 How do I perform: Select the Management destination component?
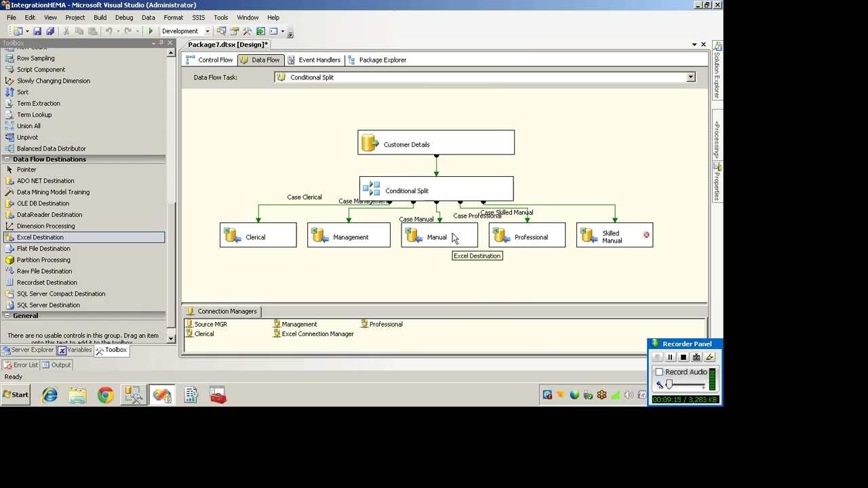pos(349,235)
